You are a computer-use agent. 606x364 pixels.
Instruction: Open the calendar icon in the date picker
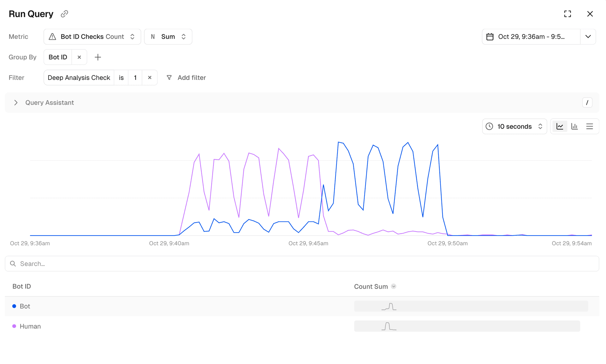490,37
